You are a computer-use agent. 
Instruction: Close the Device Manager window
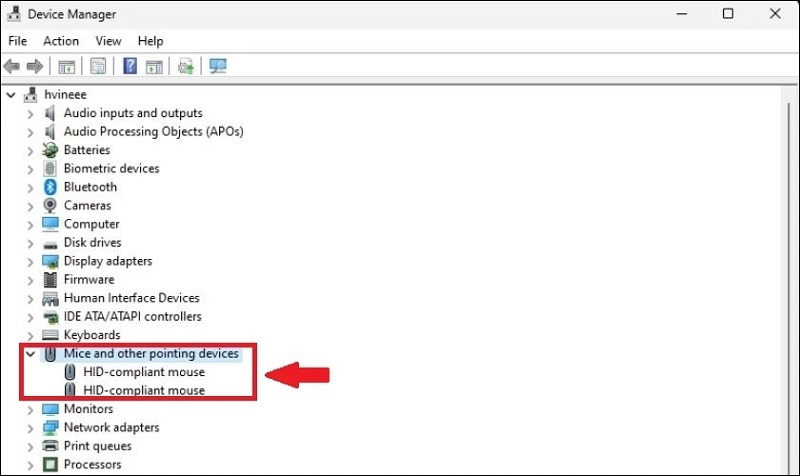point(775,14)
